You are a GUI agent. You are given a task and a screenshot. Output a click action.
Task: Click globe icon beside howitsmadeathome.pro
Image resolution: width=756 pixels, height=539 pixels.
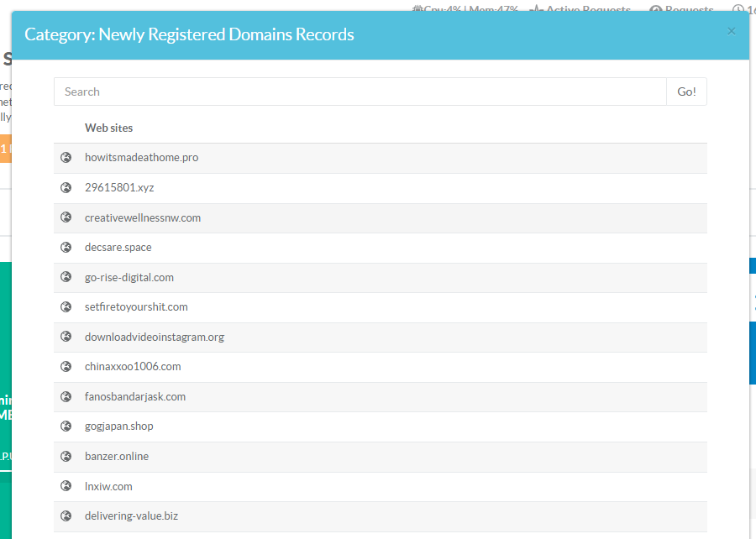coord(66,158)
